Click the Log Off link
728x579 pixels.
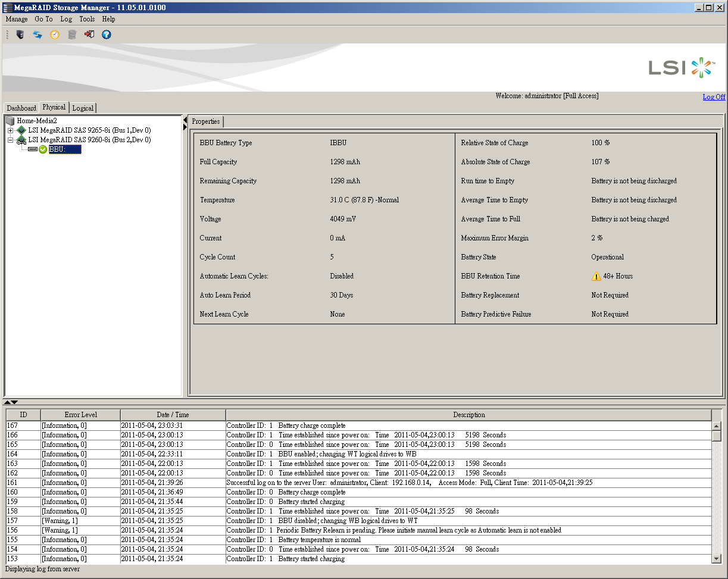[x=714, y=97]
